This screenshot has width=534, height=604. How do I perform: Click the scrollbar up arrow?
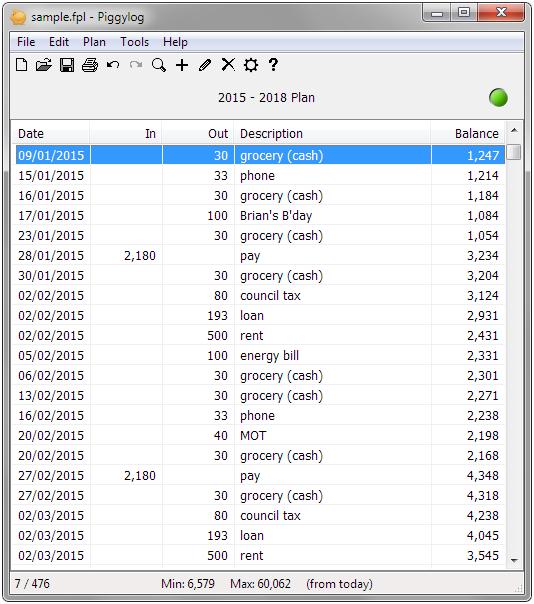[x=514, y=131]
